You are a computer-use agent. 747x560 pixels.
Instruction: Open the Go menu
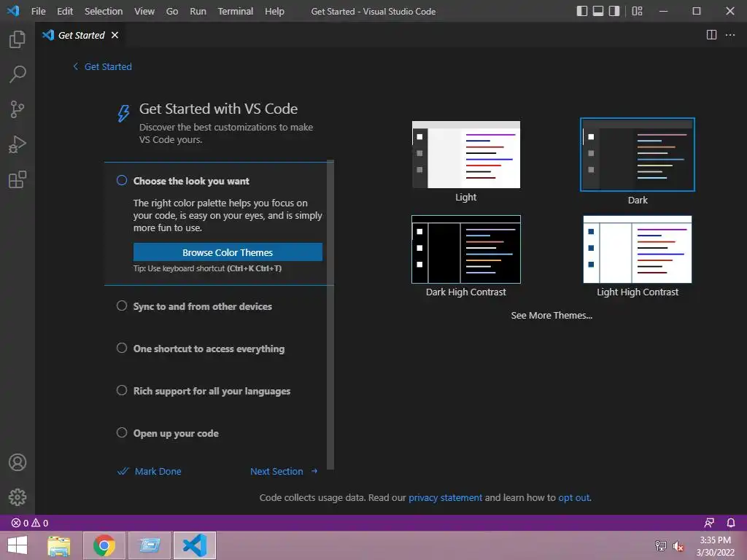[172, 11]
